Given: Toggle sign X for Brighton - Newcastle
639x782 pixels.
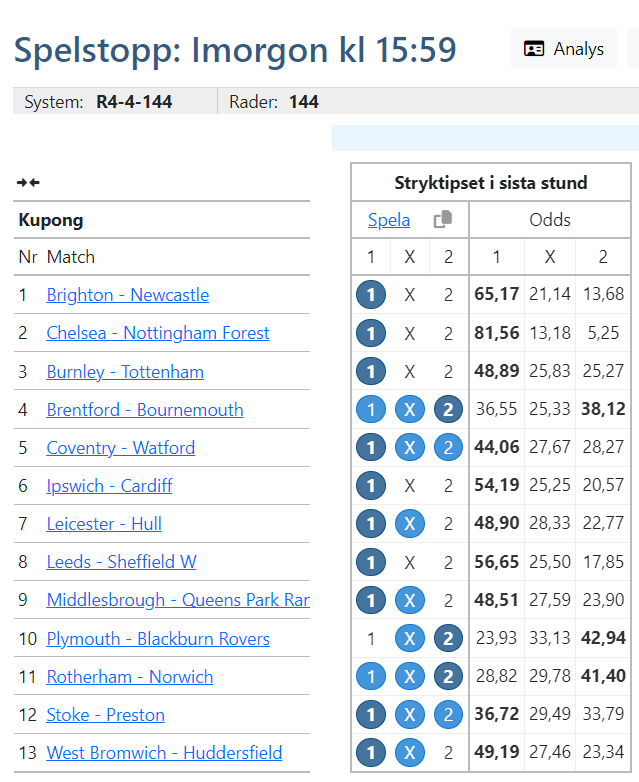Looking at the screenshot, I should click(x=410, y=295).
